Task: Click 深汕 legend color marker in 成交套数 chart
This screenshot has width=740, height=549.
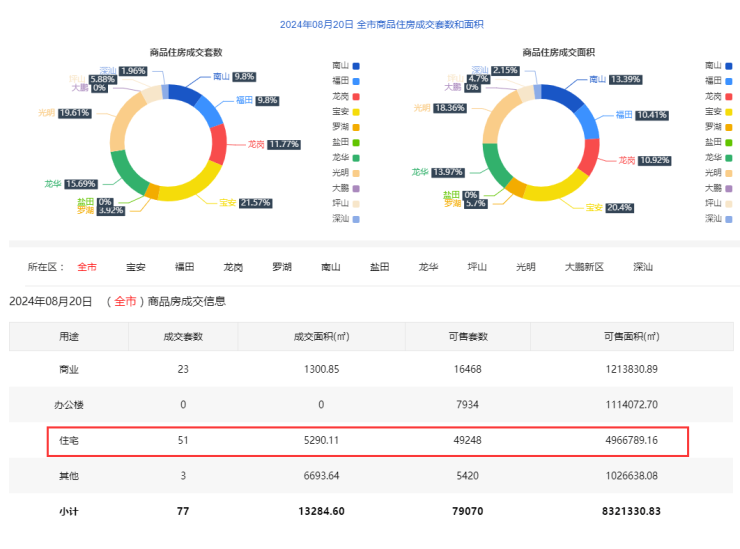Action: point(356,218)
